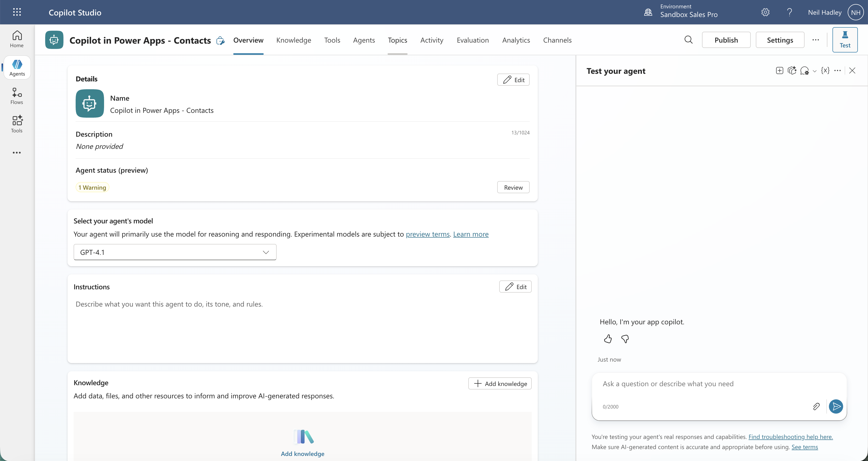This screenshot has width=868, height=461.
Task: Click the Copilot Studio title
Action: (x=75, y=12)
